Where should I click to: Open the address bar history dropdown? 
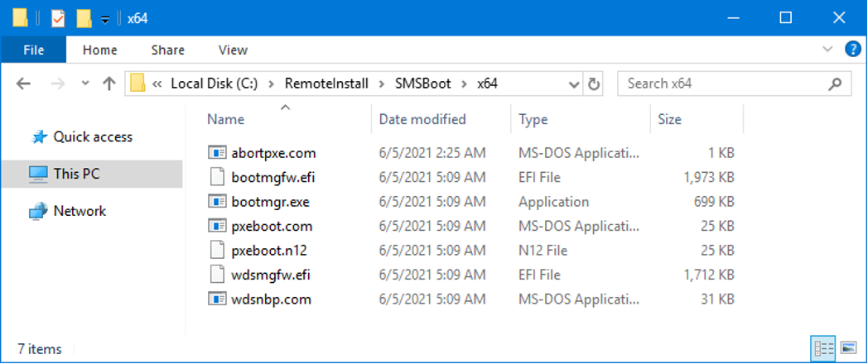pos(574,84)
